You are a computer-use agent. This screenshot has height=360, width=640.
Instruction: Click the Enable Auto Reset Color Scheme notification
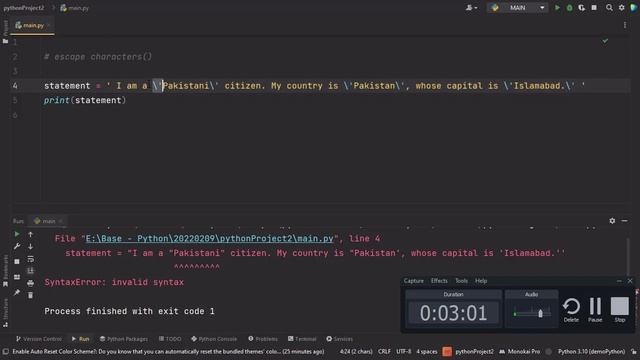(168, 351)
